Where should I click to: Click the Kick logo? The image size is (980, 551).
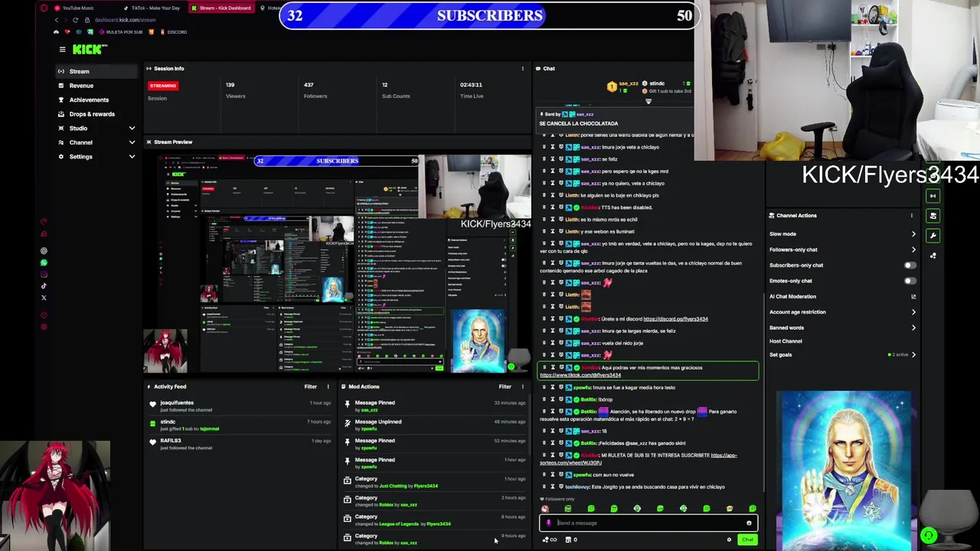90,50
